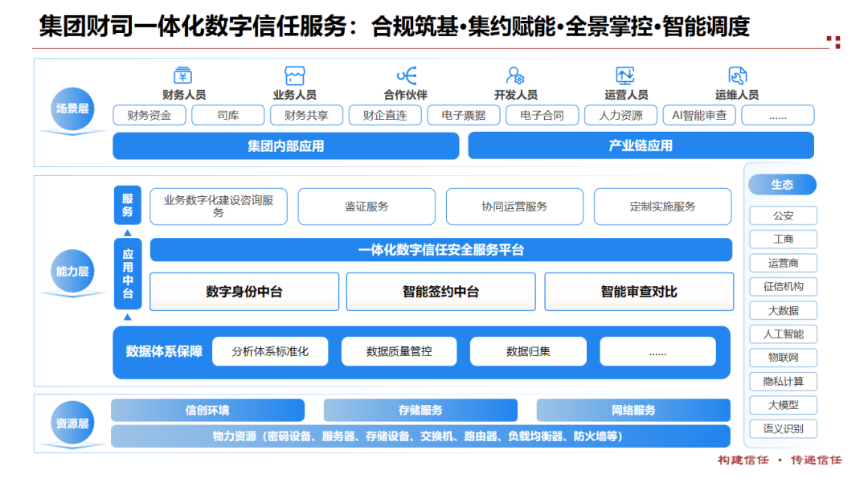Image resolution: width=868 pixels, height=483 pixels.
Task: Click the 业务人员 storefront icon
Action: tap(294, 76)
